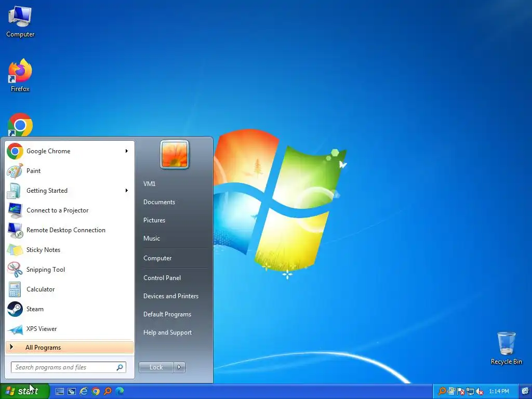Click the user account picture
The width and height of the screenshot is (532, 399).
(x=175, y=154)
